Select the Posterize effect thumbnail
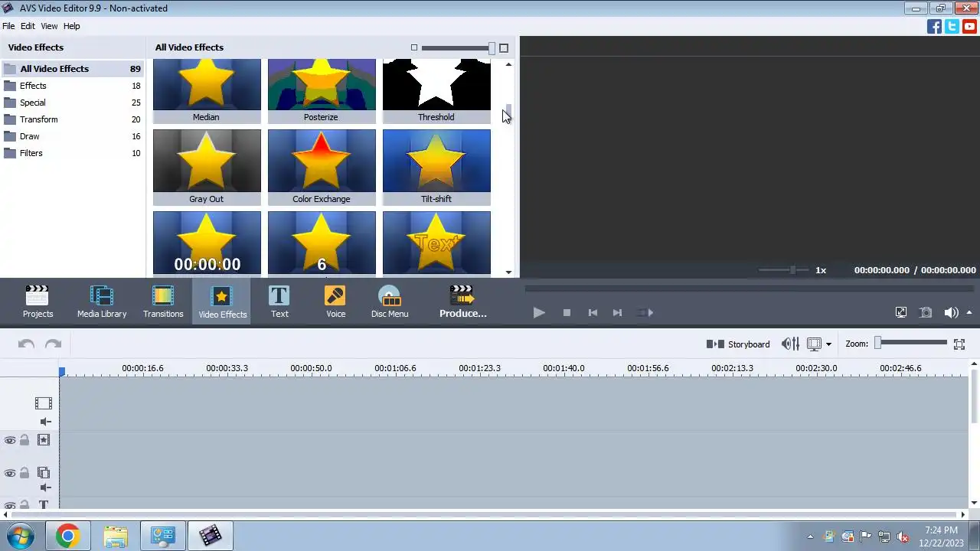Screen dimensions: 980x551 [322, 91]
